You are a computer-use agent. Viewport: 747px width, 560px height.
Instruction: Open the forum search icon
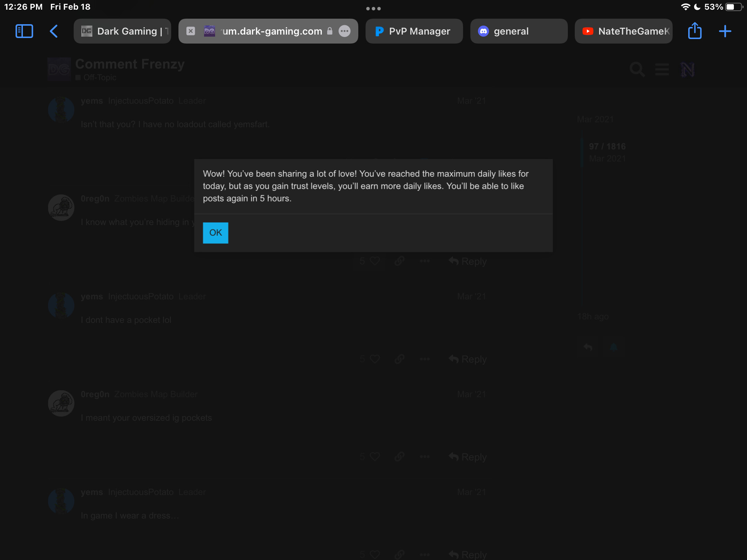[637, 69]
